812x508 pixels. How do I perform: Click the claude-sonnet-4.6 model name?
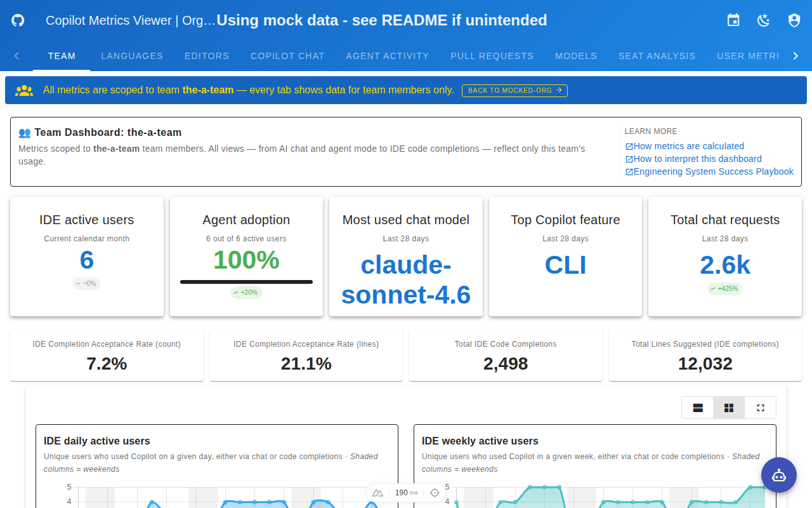406,280
